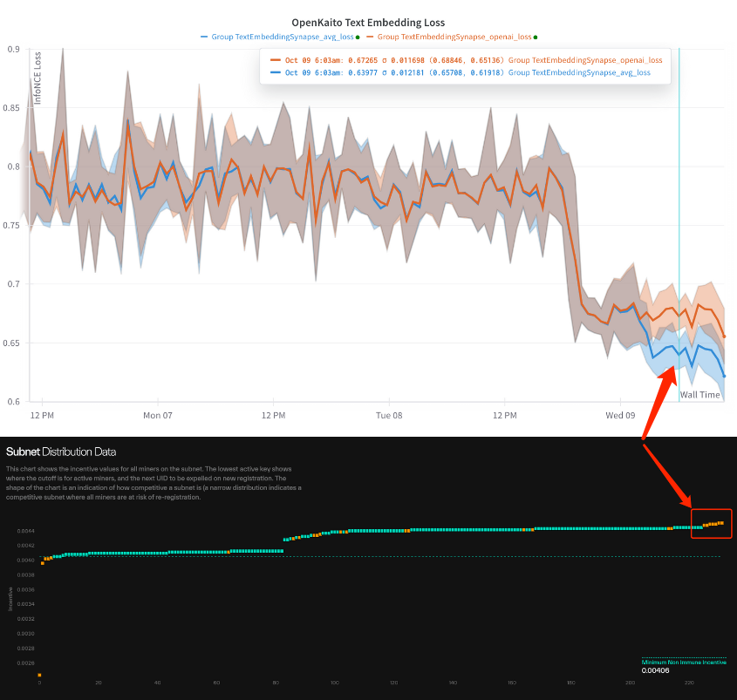Image resolution: width=737 pixels, height=700 pixels.
Task: Click the lowest orange miner point near UID 0
Action: pos(39,675)
